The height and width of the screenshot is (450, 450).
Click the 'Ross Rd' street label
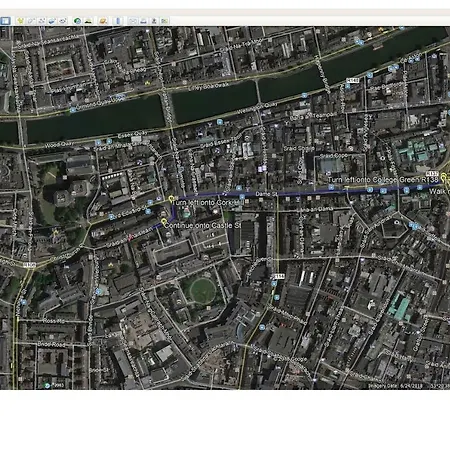(x=53, y=321)
